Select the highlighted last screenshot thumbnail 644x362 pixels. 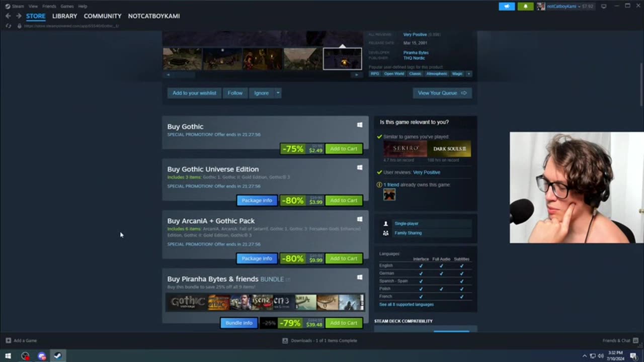pyautogui.click(x=342, y=59)
